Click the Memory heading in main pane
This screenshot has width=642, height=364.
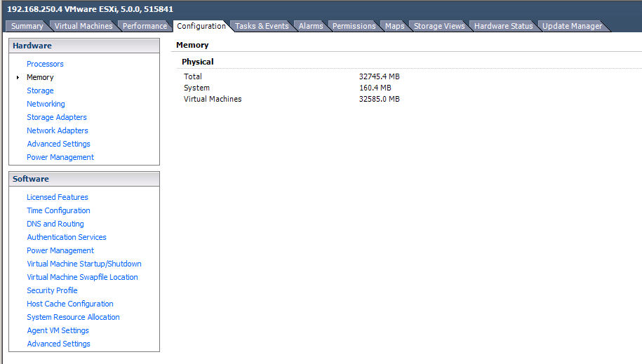192,45
